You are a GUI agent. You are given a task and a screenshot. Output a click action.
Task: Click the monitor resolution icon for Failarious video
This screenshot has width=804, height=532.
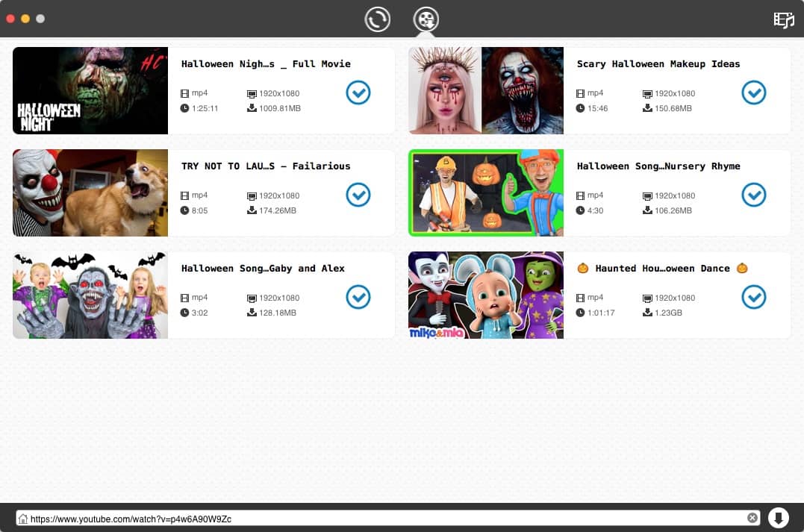click(x=252, y=195)
